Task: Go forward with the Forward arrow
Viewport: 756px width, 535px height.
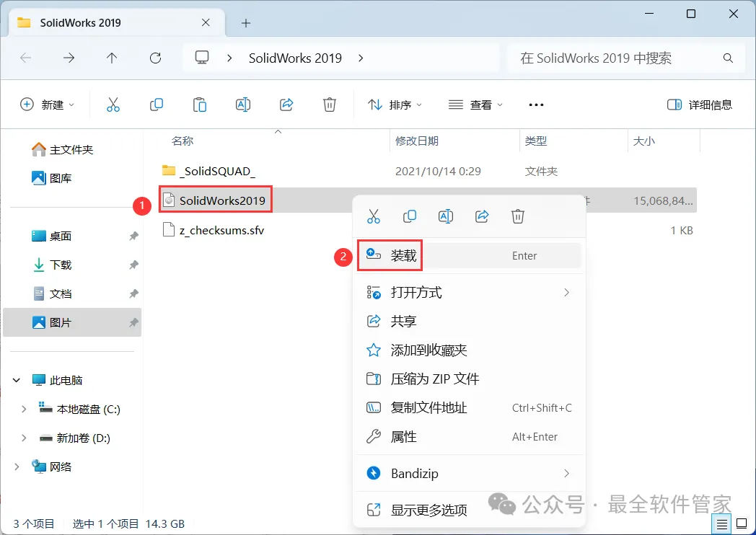Action: pyautogui.click(x=69, y=58)
